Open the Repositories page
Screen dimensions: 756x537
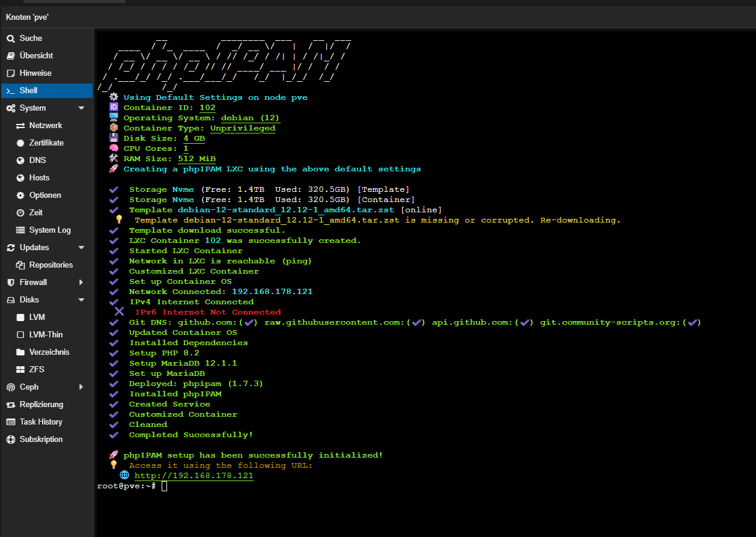[x=51, y=265]
